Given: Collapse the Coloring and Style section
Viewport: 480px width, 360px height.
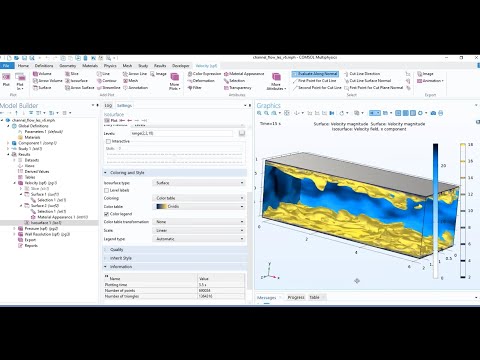Looking at the screenshot, I should pyautogui.click(x=175, y=173).
